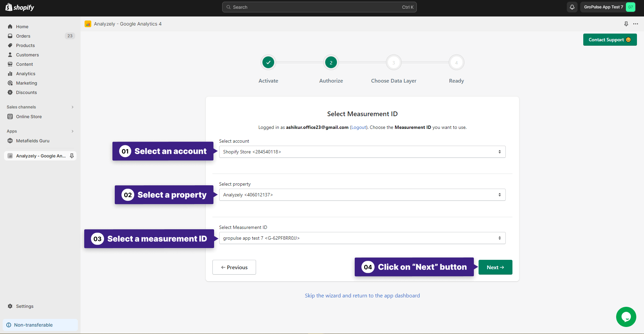Open the Select property dropdown

362,195
